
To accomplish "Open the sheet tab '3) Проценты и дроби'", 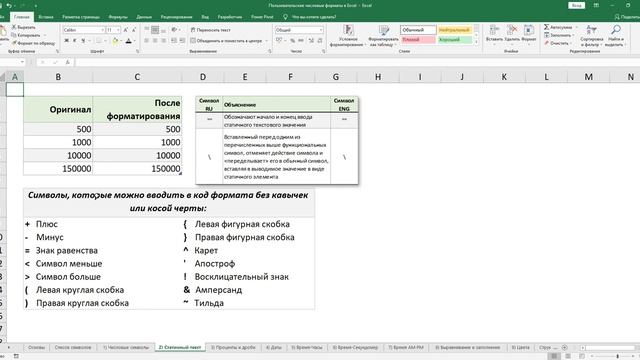I will pyautogui.click(x=233, y=347).
